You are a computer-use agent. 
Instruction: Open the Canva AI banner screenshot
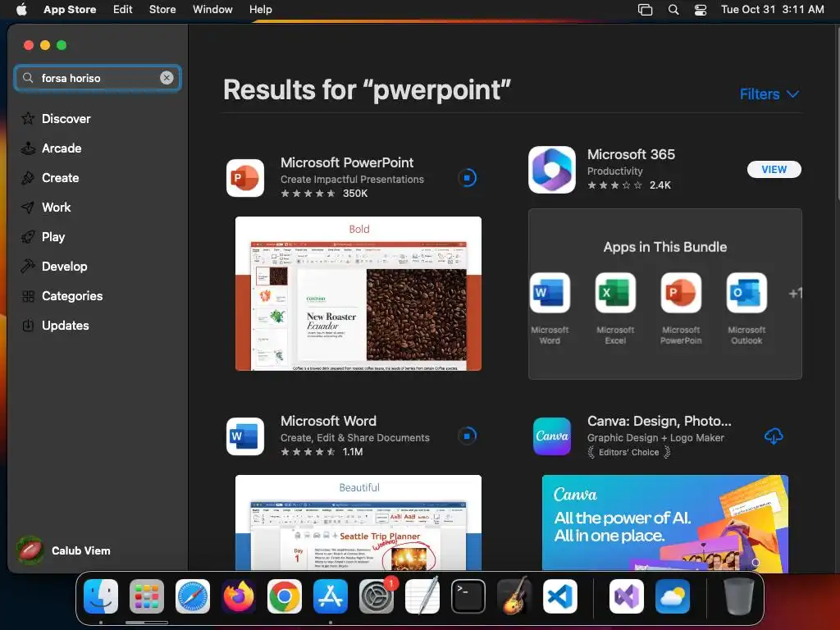(x=664, y=523)
